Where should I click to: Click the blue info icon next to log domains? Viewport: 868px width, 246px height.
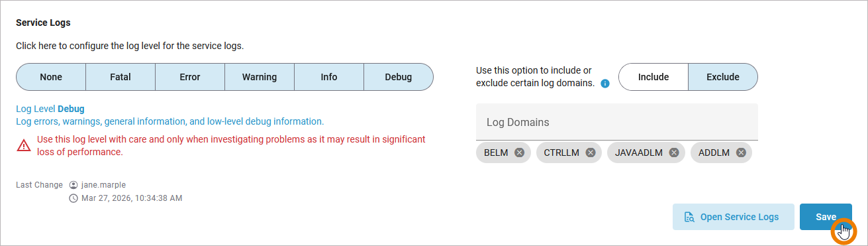click(x=604, y=84)
